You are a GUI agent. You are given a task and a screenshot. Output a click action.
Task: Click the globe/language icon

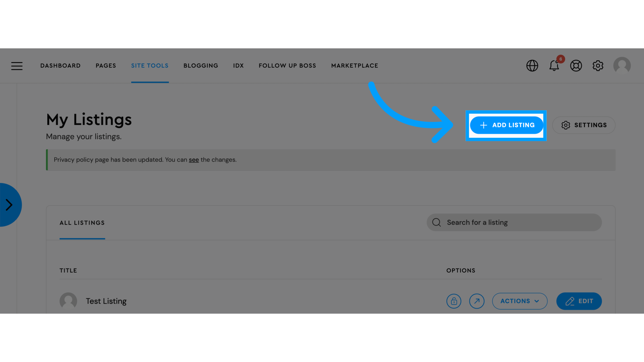532,66
